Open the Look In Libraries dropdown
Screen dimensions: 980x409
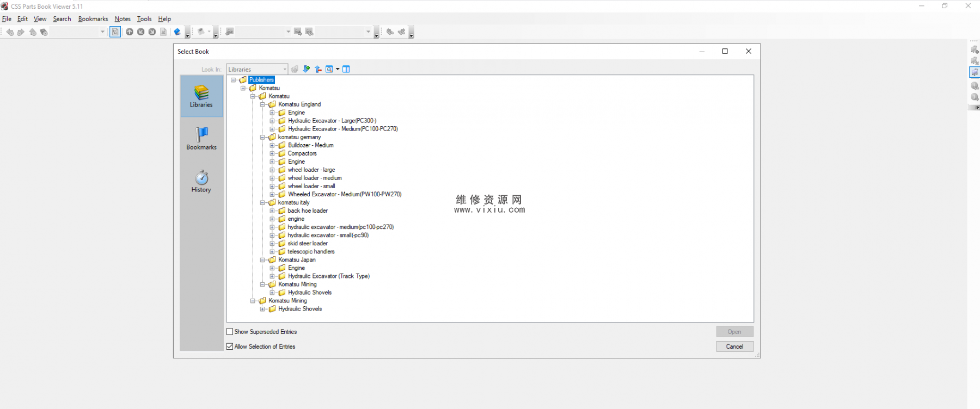click(257, 69)
